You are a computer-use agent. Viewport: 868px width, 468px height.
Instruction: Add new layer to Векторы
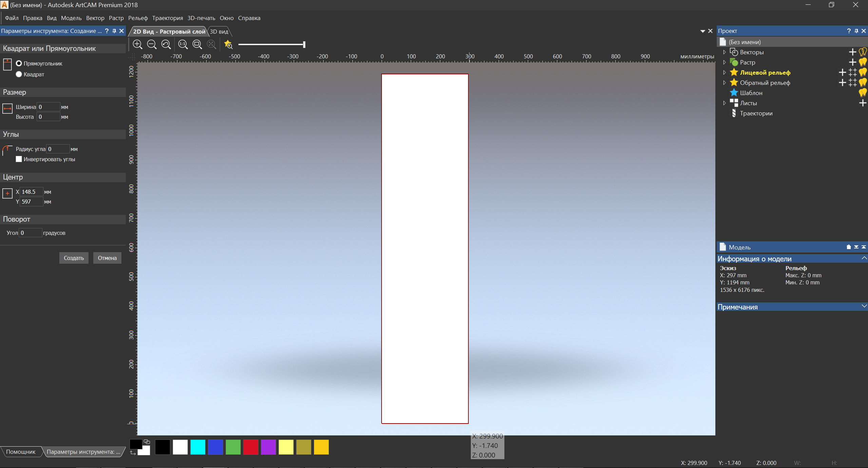(852, 52)
